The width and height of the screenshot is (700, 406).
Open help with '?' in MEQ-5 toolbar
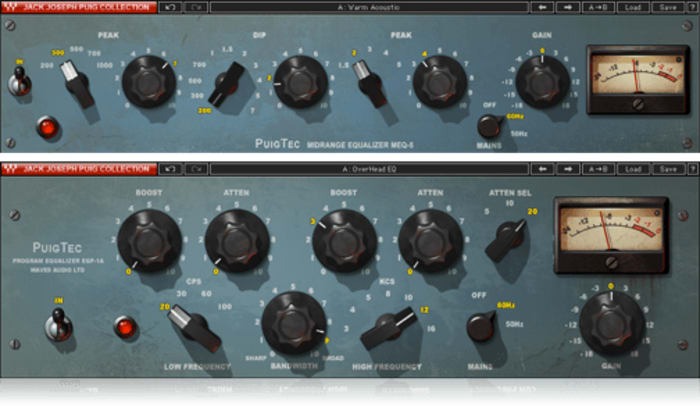point(692,7)
